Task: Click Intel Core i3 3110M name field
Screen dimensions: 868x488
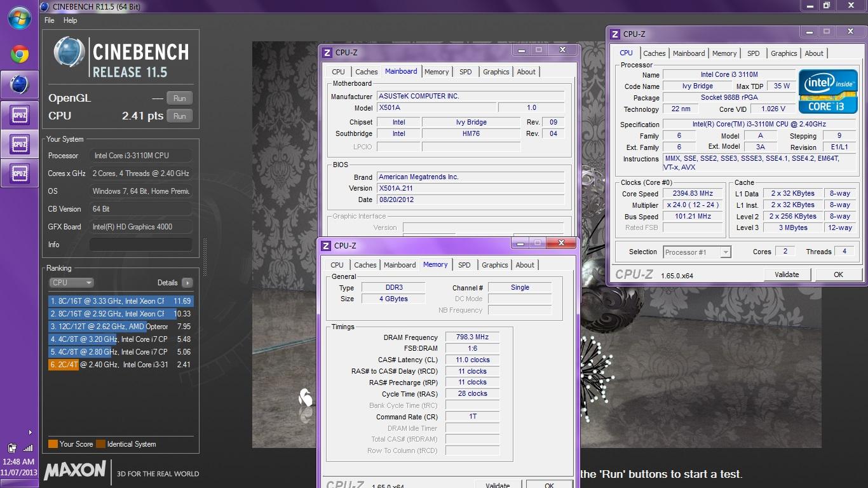Action: pos(729,75)
